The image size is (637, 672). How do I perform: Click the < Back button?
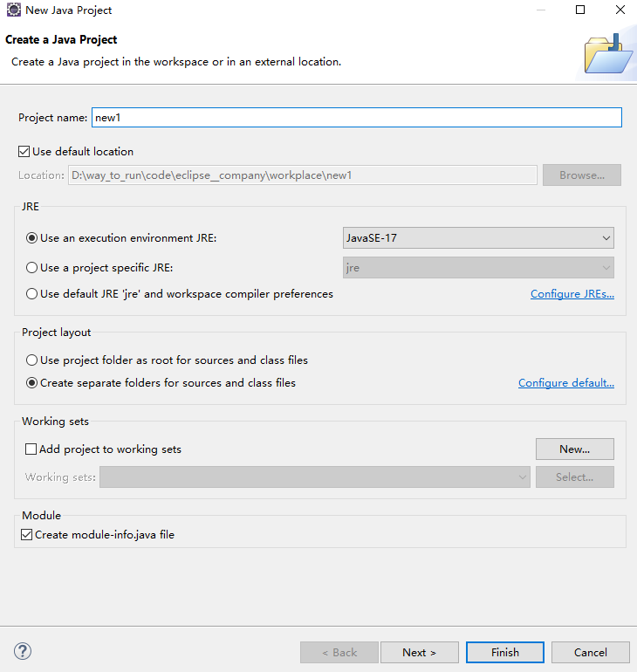pyautogui.click(x=339, y=652)
